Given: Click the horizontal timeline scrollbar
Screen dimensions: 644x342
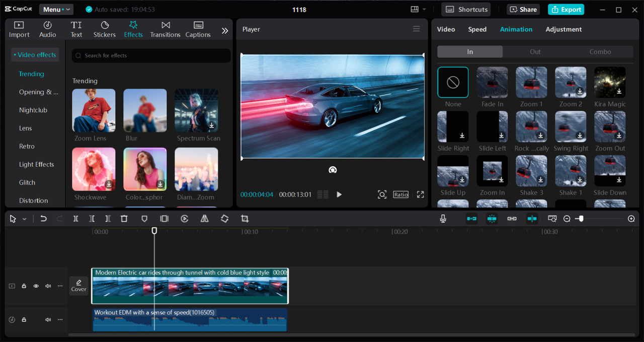Looking at the screenshot, I should [352, 334].
